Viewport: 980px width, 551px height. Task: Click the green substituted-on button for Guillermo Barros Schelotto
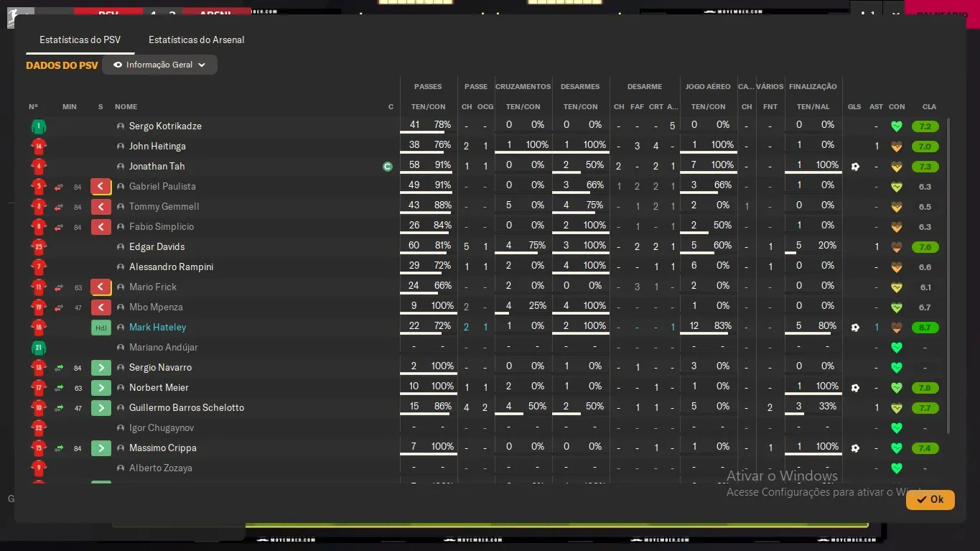pos(101,408)
